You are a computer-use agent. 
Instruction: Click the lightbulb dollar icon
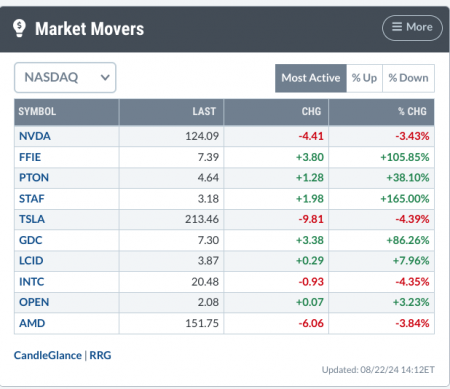pyautogui.click(x=19, y=28)
